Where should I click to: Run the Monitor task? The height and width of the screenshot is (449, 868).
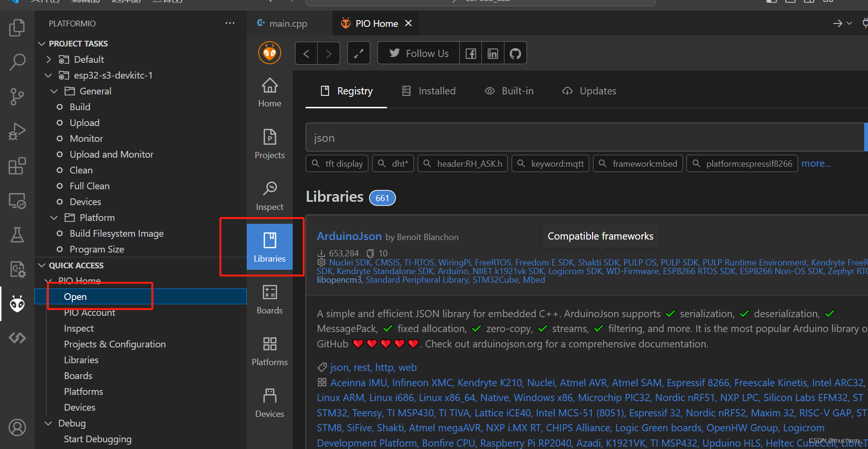click(86, 138)
